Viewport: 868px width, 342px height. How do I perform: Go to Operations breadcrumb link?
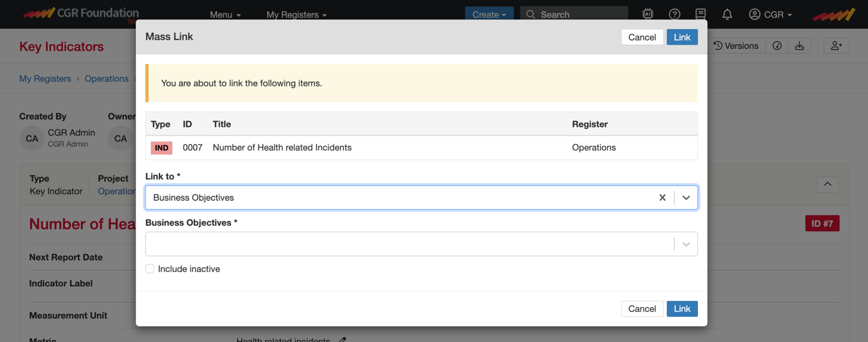[x=106, y=79]
